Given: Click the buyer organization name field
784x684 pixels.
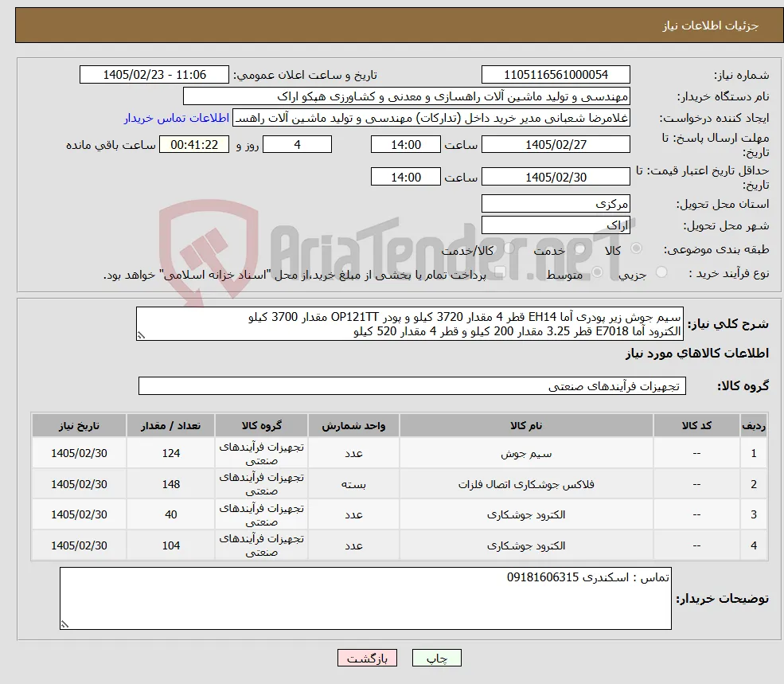Looking at the screenshot, I should [x=406, y=96].
